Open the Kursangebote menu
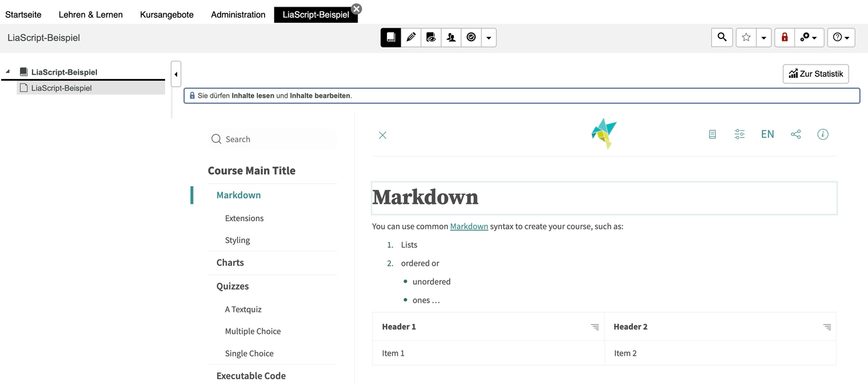 [167, 14]
